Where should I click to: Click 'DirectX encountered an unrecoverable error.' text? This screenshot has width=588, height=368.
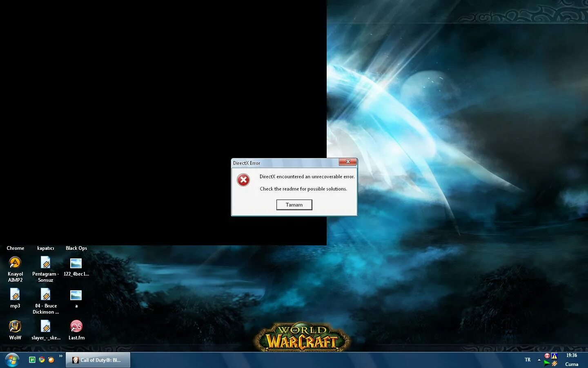[x=307, y=177]
